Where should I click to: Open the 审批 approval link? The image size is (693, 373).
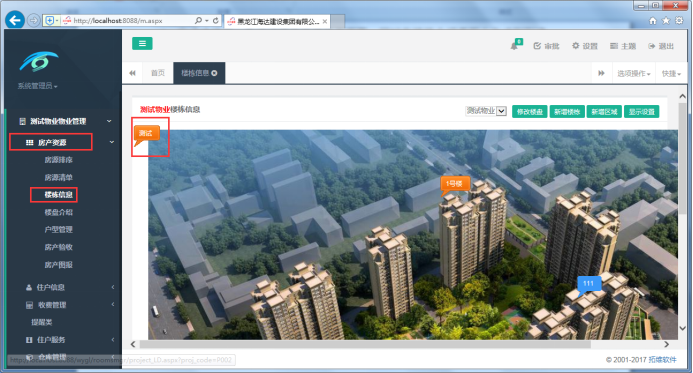(x=547, y=46)
